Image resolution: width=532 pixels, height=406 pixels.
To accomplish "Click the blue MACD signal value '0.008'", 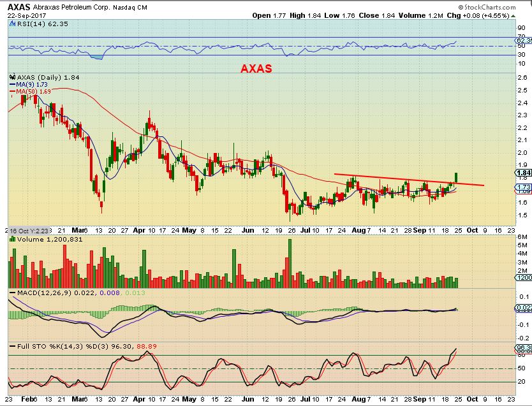I will pos(110,293).
